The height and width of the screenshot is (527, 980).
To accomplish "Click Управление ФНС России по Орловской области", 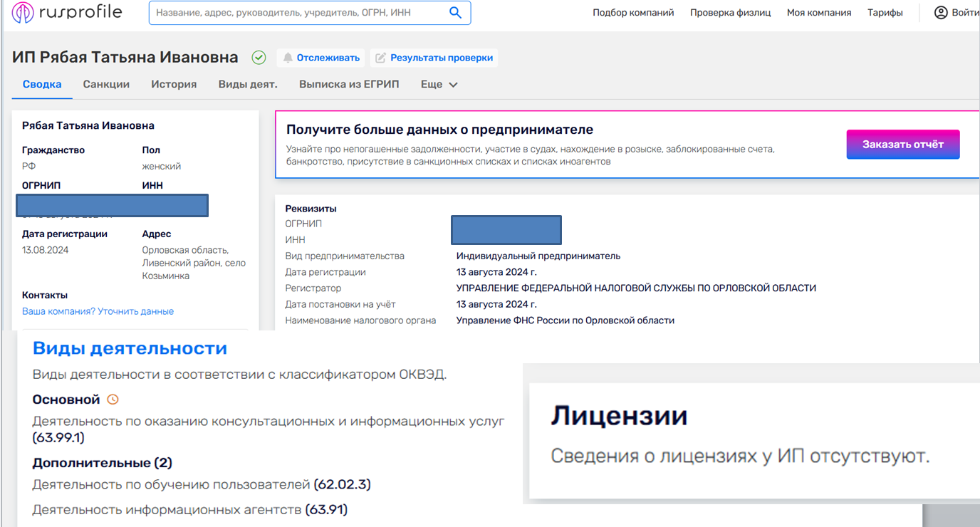I will pyautogui.click(x=565, y=320).
